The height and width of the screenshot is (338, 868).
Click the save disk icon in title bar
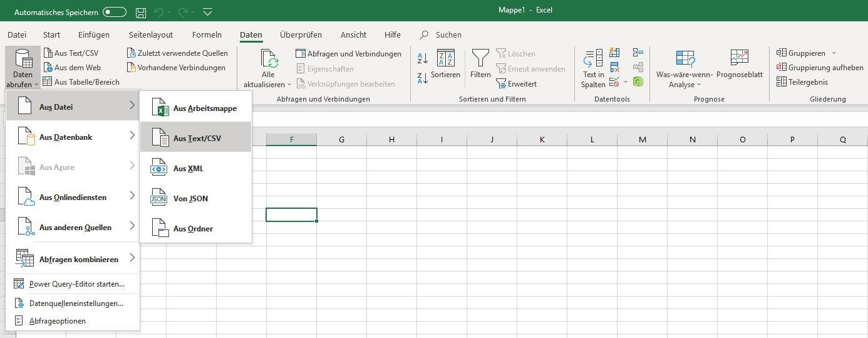[x=141, y=12]
